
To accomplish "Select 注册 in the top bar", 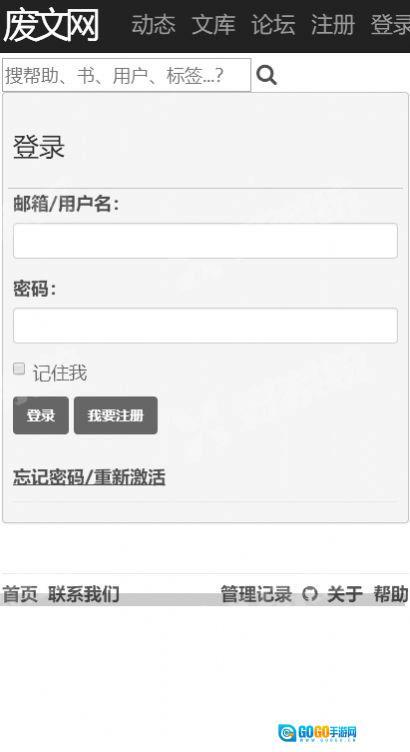I will 333,24.
